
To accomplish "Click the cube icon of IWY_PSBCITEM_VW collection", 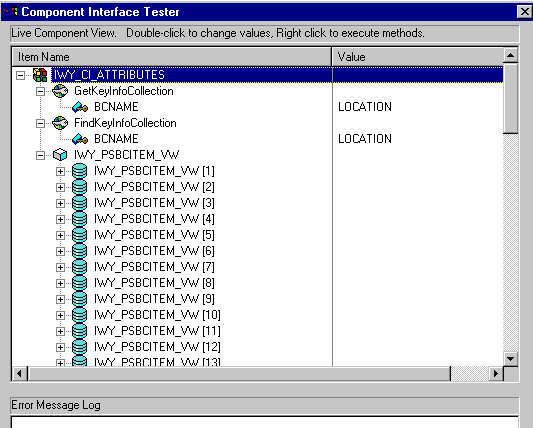I will point(60,155).
